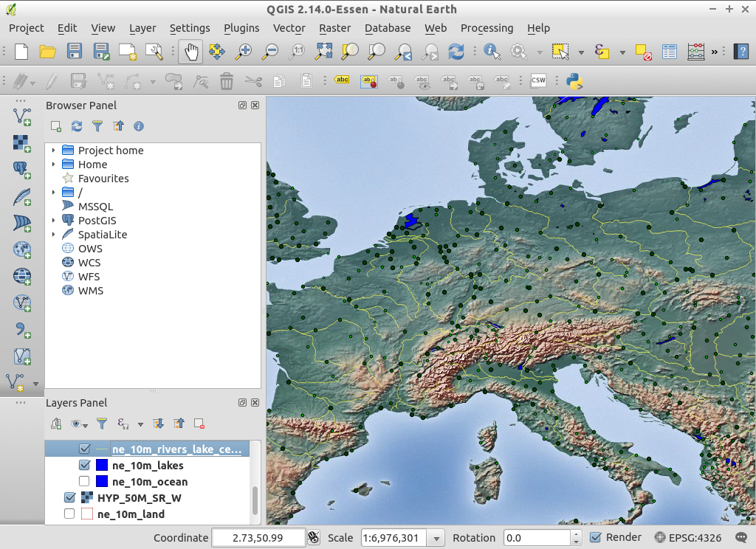756x549 pixels.
Task: Open dropdown arrow beside Select Features tool
Action: [582, 52]
